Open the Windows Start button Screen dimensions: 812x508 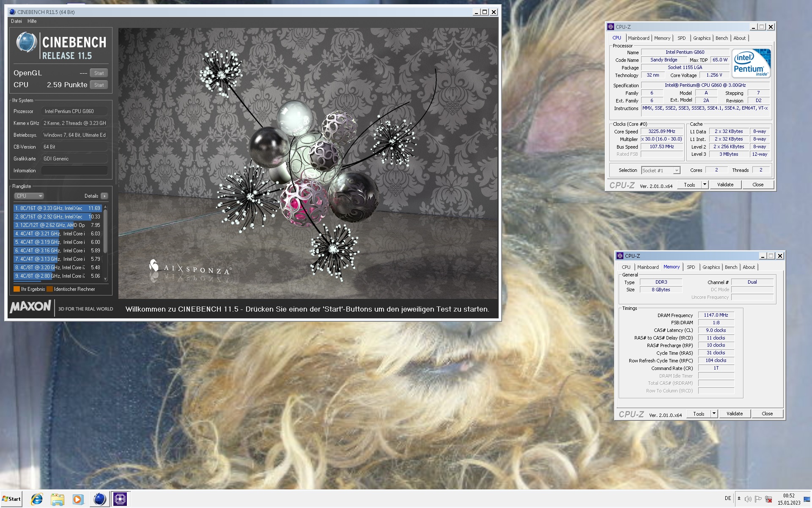click(11, 499)
